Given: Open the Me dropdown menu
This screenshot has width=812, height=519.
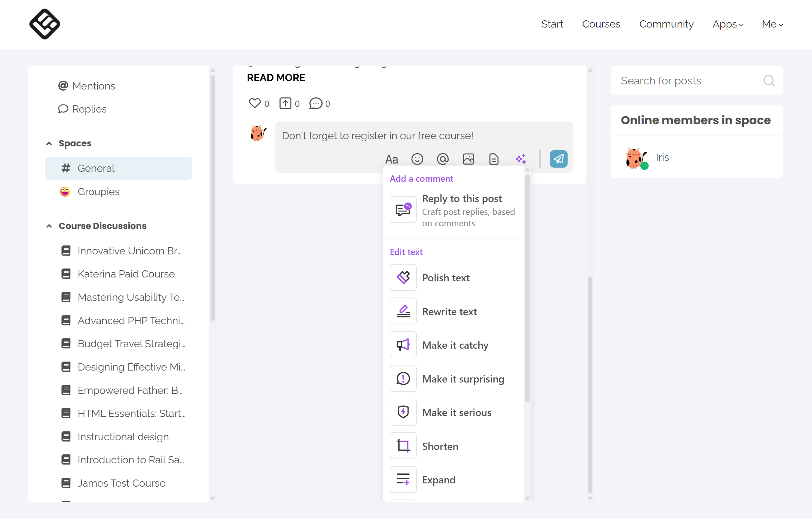Looking at the screenshot, I should [x=772, y=24].
